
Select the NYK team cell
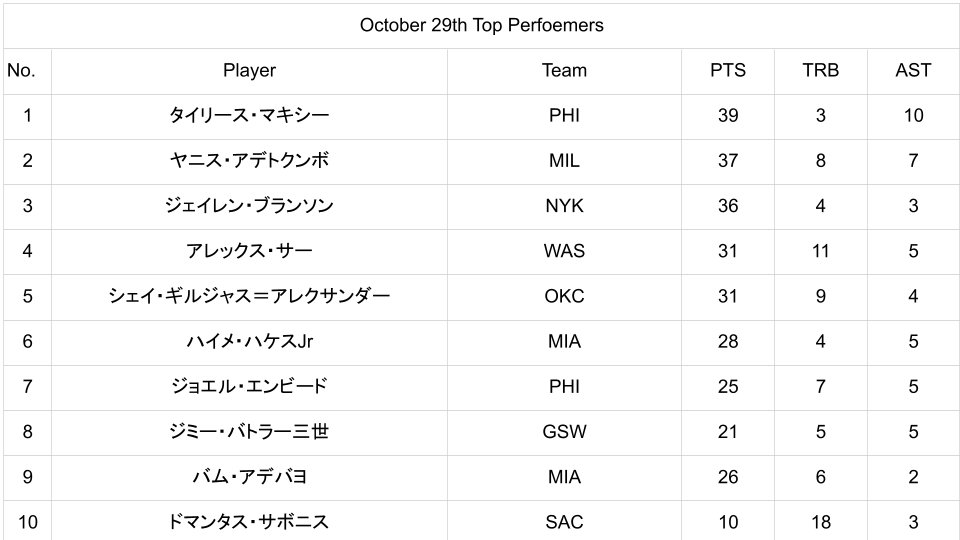564,206
